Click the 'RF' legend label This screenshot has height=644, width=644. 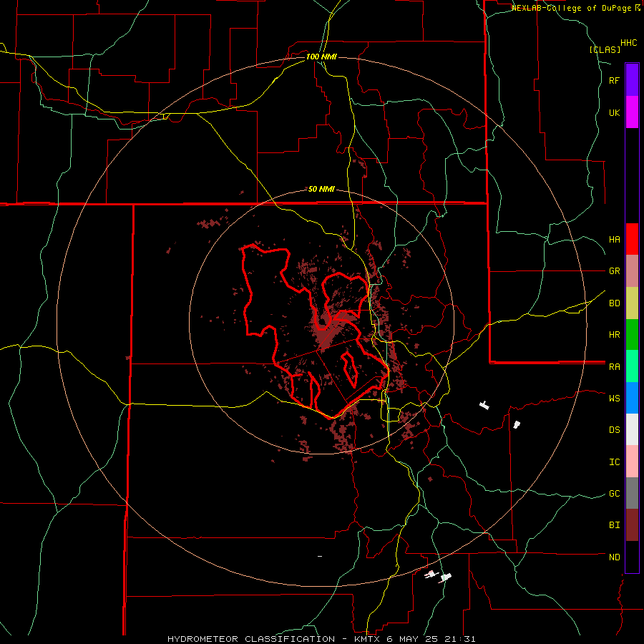pyautogui.click(x=615, y=80)
